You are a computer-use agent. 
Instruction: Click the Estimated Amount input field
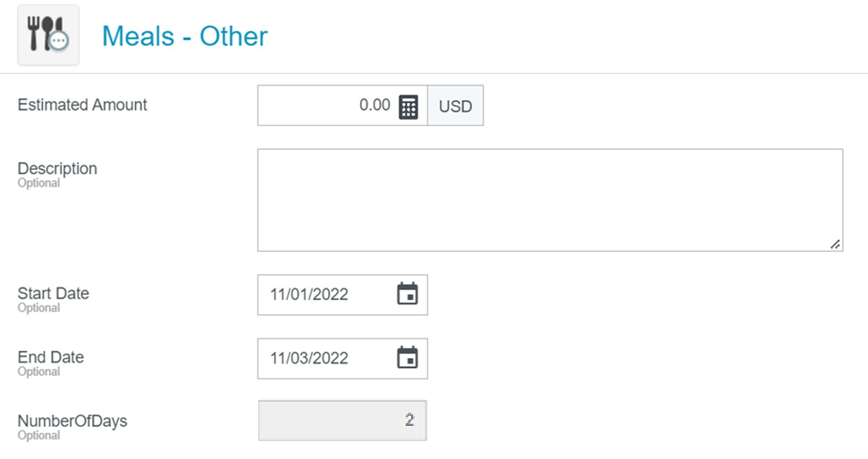pos(326,106)
